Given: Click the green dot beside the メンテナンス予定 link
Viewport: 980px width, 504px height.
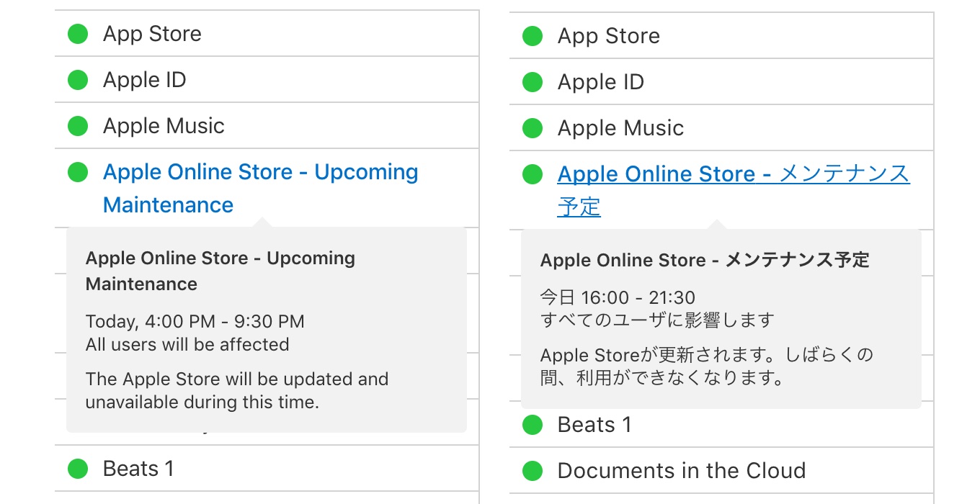Looking at the screenshot, I should (533, 174).
